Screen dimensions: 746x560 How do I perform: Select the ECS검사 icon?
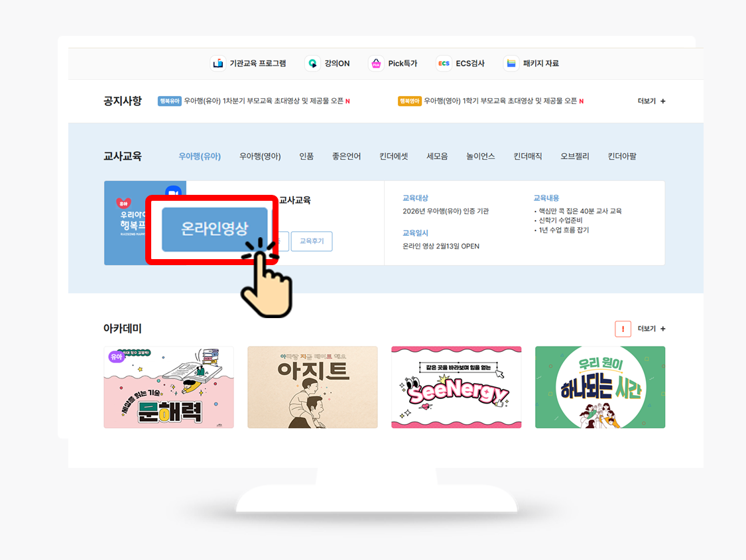click(x=444, y=63)
